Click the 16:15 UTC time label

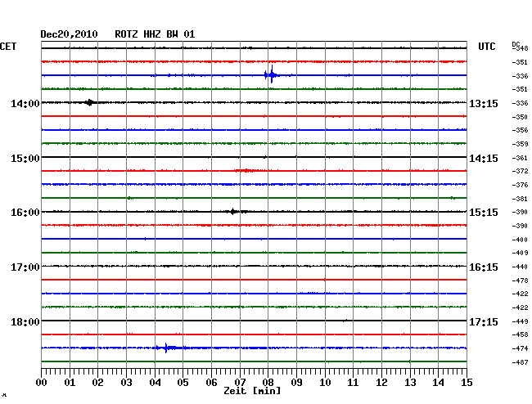484,267
